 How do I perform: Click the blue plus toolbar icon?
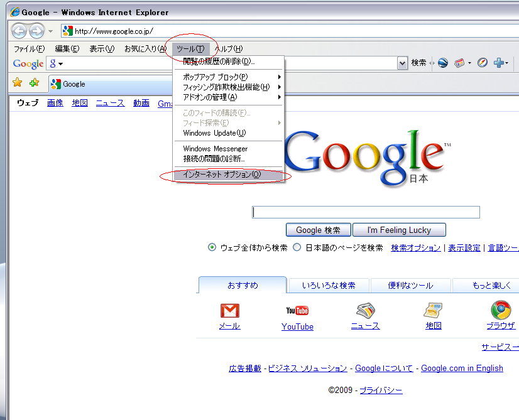pos(498,63)
